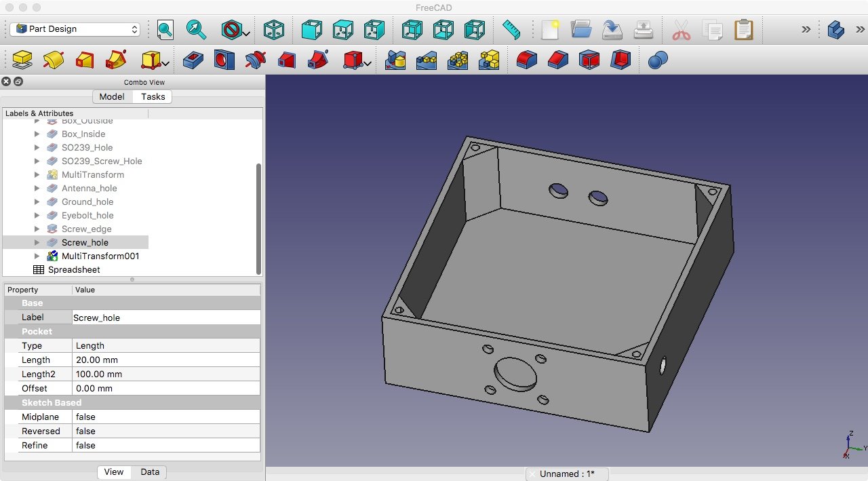Open the subtractive primitive dropdown arrow
The height and width of the screenshot is (481, 868).
[x=368, y=63]
